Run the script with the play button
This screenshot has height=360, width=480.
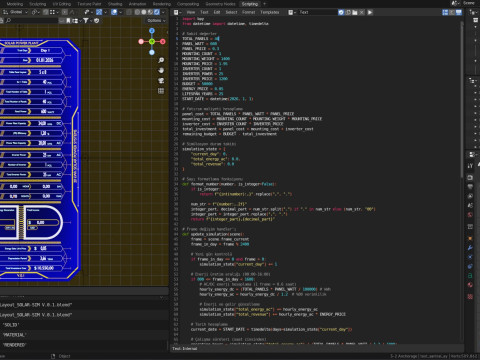point(370,12)
